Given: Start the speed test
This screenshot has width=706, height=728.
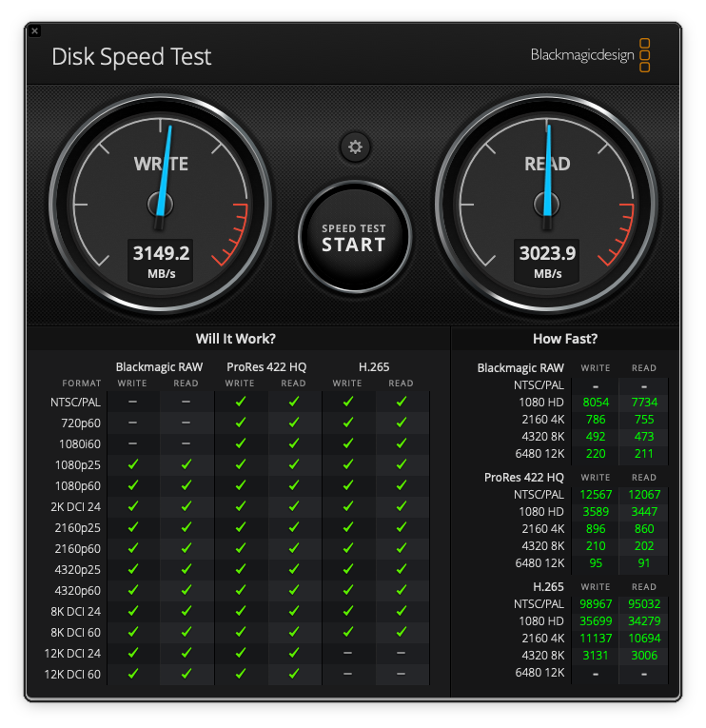Looking at the screenshot, I should click(x=354, y=237).
